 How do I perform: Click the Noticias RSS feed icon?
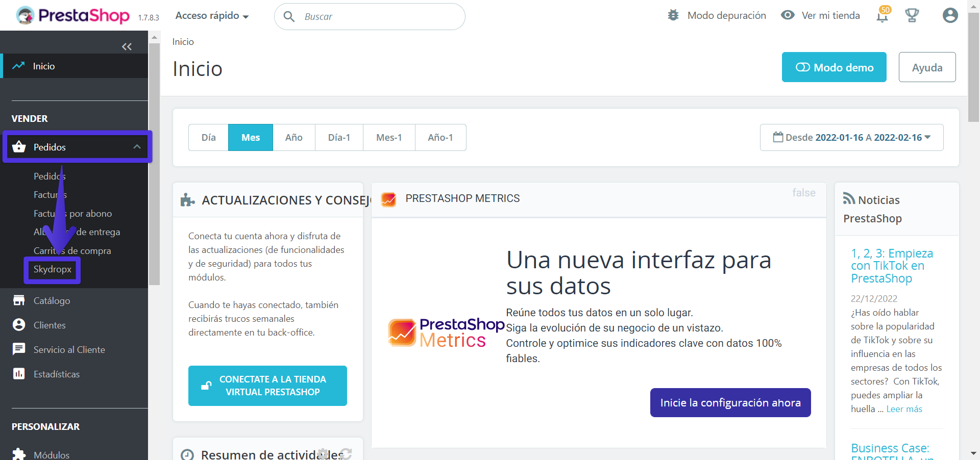[849, 198]
